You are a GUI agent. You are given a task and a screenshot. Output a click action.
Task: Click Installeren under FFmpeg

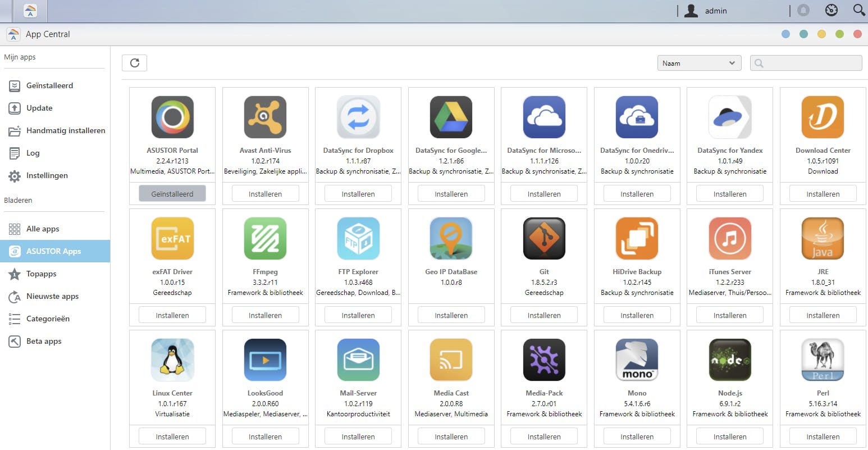pos(266,315)
